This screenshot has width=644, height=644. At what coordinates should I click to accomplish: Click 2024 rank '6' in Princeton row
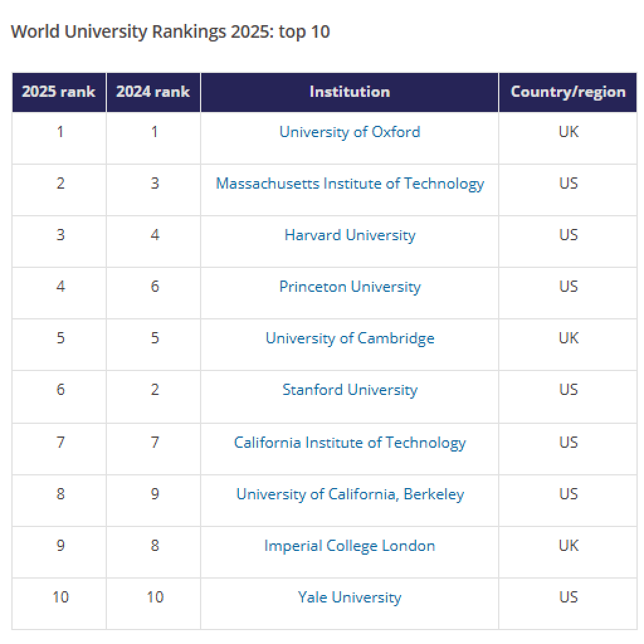click(155, 286)
